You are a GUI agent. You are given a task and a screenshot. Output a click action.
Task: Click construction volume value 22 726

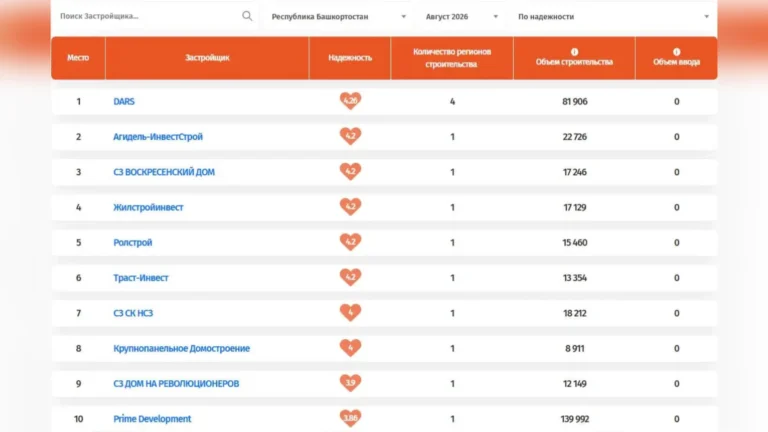[575, 137]
